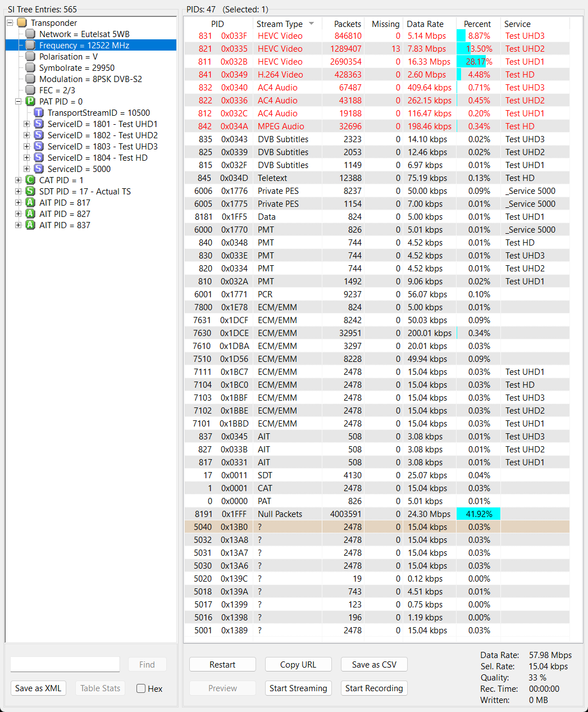Collapse the Transponder tree node
The height and width of the screenshot is (712, 588).
click(x=10, y=23)
